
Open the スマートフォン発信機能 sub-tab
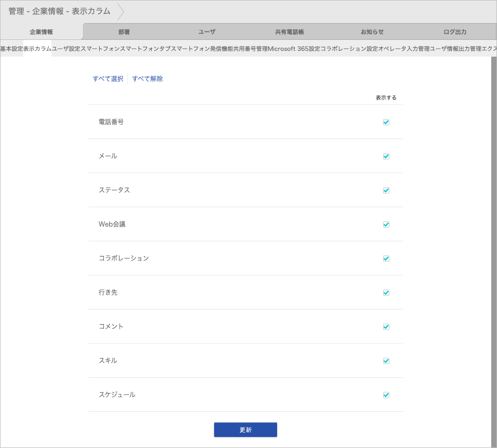pos(202,48)
